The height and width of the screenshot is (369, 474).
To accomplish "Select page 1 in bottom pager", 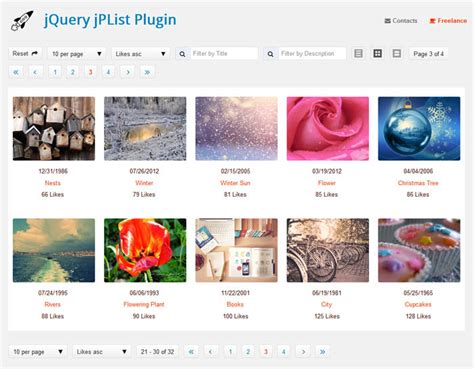I will coord(230,352).
